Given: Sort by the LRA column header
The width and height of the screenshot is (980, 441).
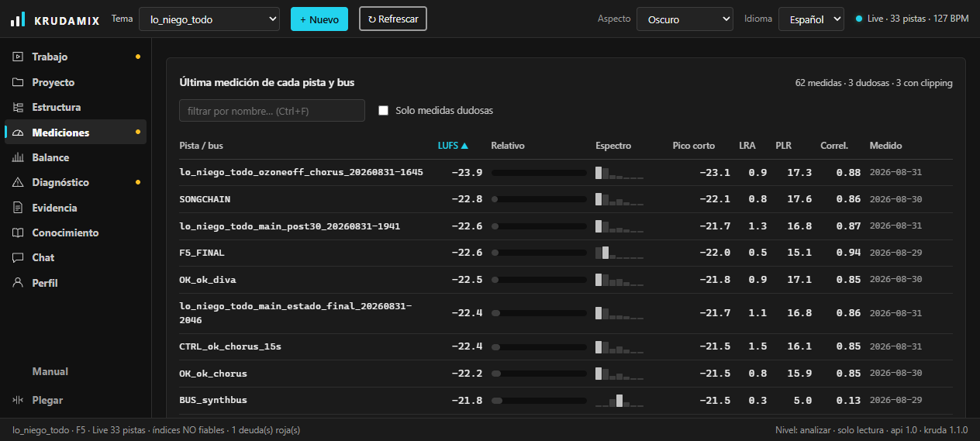Looking at the screenshot, I should (747, 146).
